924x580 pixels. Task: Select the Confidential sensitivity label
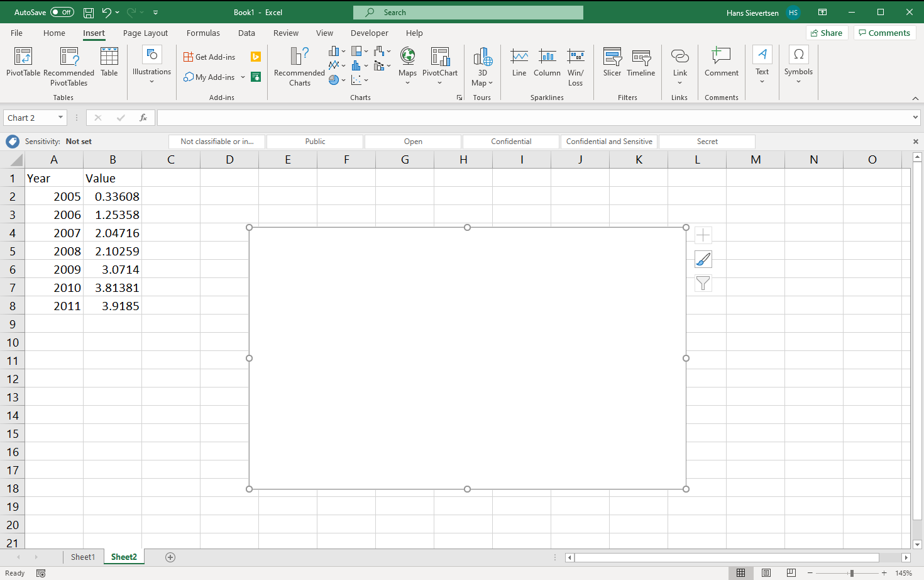point(511,142)
